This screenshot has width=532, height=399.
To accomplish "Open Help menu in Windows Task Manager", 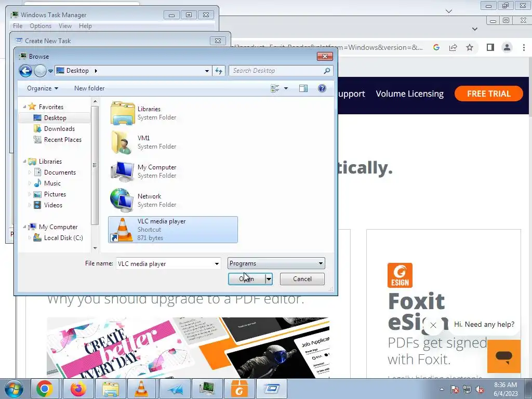I will click(x=85, y=26).
